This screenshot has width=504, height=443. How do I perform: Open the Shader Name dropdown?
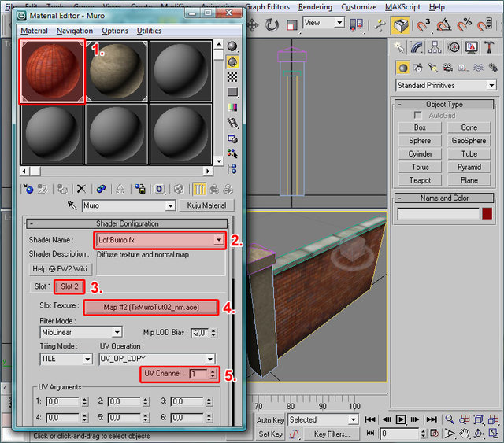217,240
